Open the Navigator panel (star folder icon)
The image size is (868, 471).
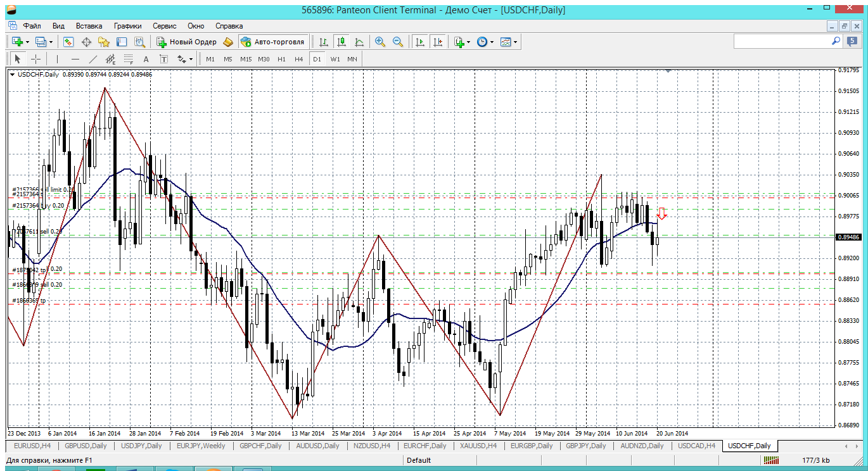pyautogui.click(x=104, y=42)
